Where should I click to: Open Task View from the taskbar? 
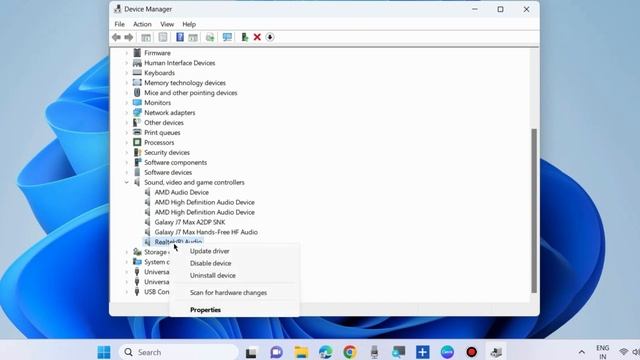251,352
